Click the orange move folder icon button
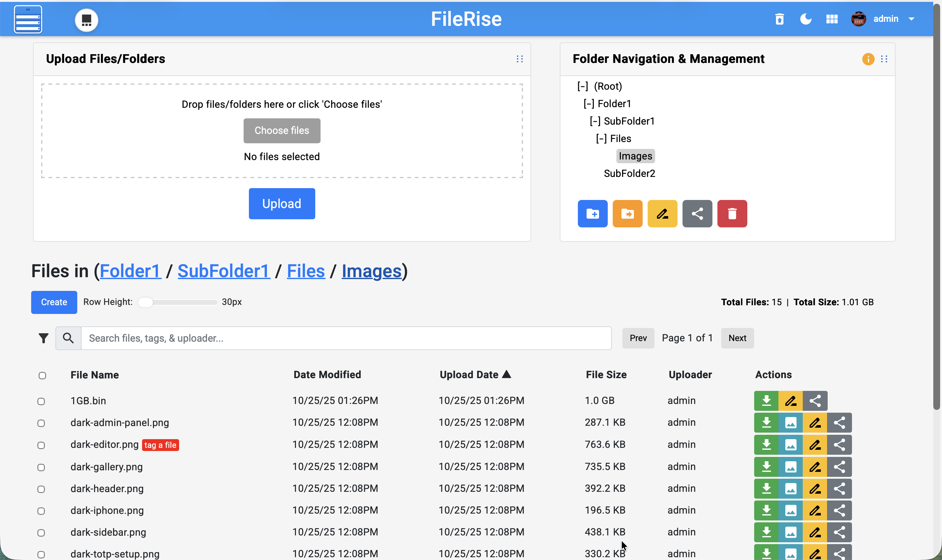942x560 pixels. (x=627, y=214)
